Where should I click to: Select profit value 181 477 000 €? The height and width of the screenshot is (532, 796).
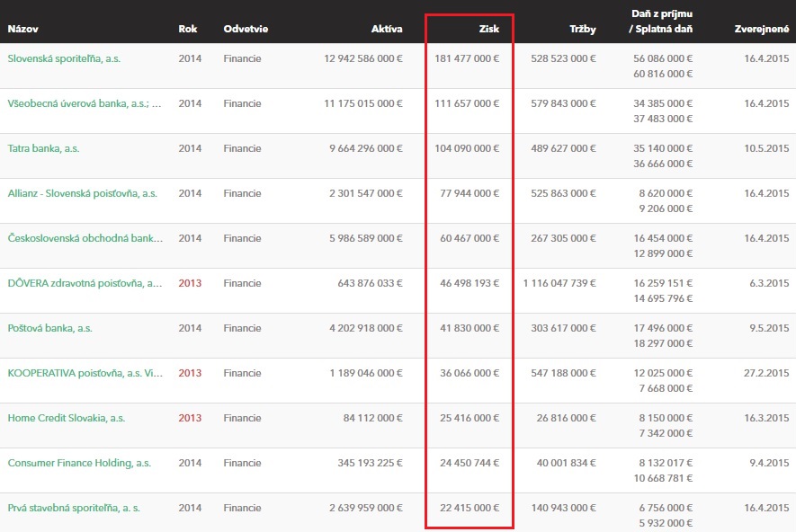pos(467,58)
